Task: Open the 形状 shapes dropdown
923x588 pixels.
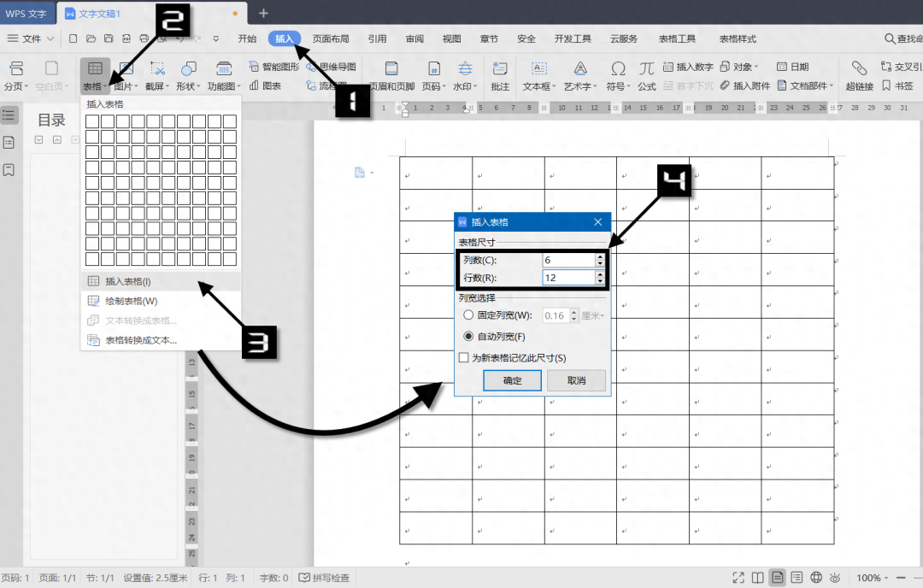Action: click(189, 86)
